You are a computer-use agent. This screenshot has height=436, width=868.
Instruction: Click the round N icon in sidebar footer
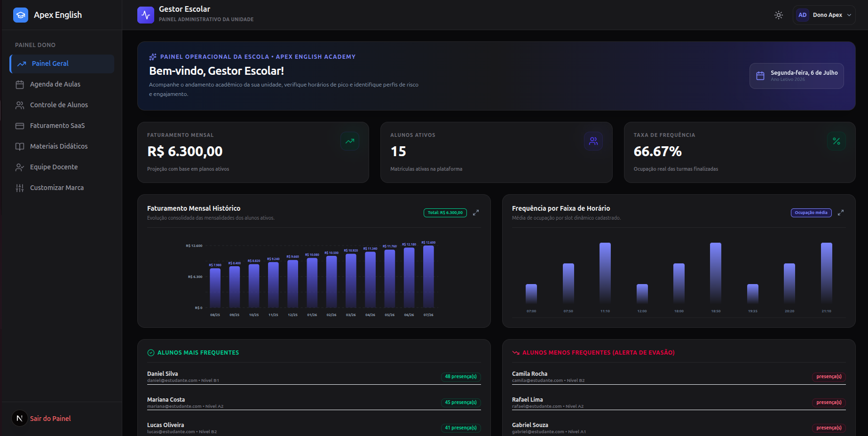[20, 418]
